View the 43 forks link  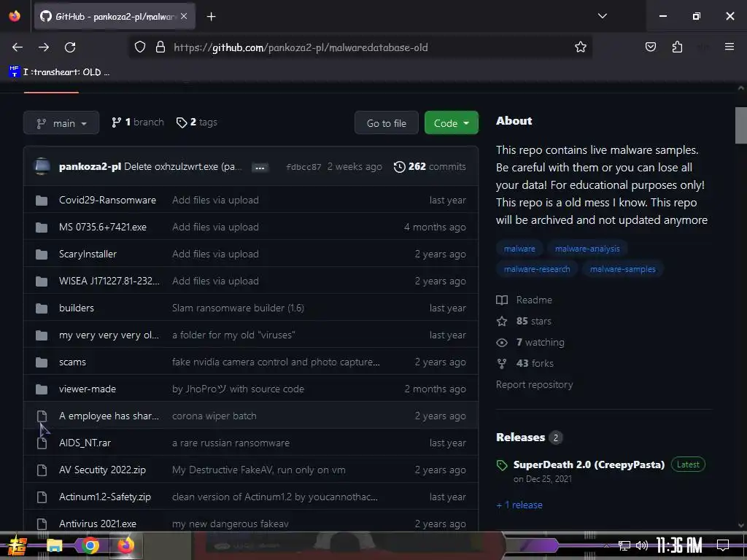click(525, 363)
